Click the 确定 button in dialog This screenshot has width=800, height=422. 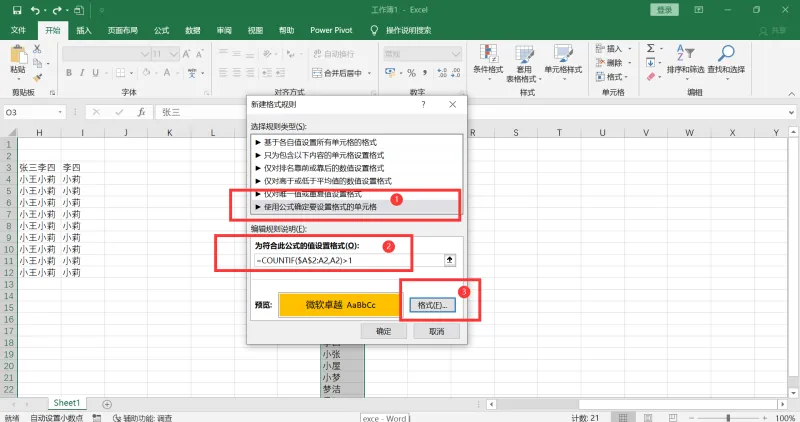[x=384, y=331]
